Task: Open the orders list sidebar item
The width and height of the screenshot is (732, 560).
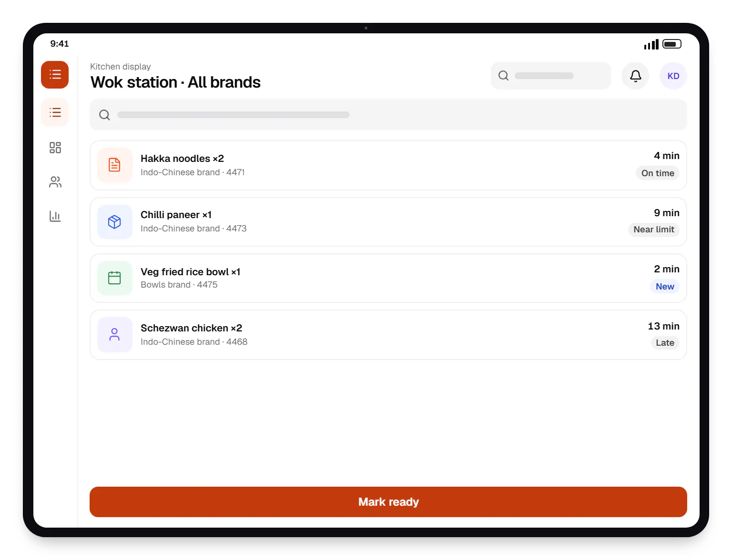Action: 55,112
